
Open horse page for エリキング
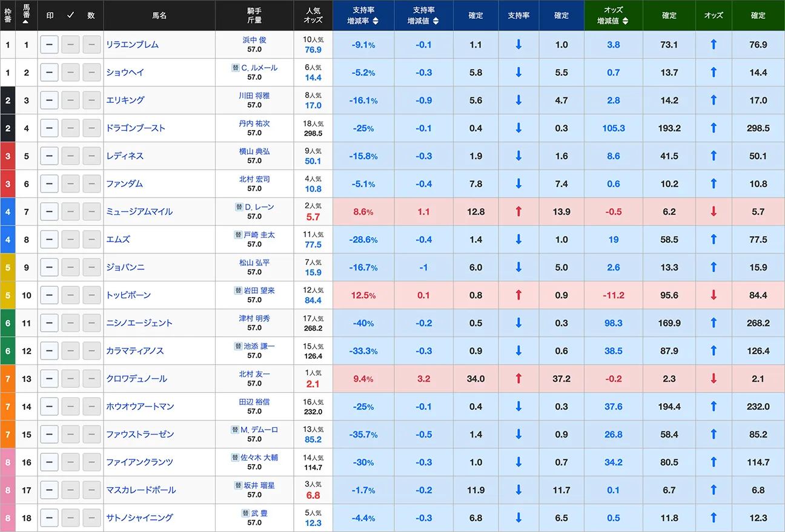click(x=125, y=100)
